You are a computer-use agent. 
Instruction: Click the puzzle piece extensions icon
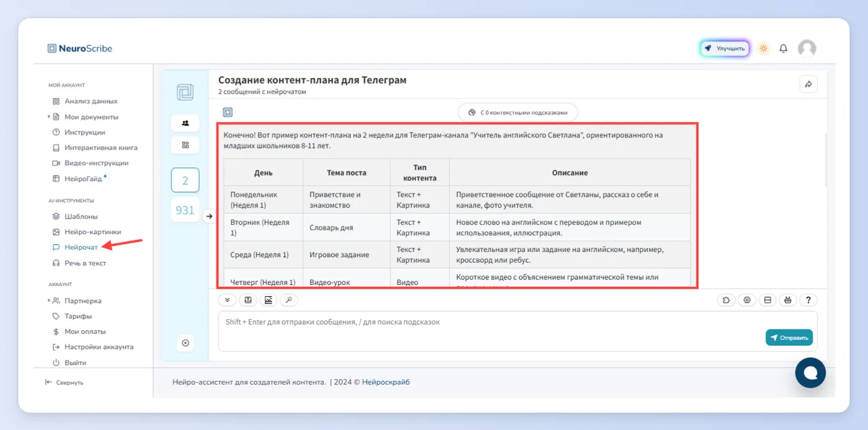point(726,300)
